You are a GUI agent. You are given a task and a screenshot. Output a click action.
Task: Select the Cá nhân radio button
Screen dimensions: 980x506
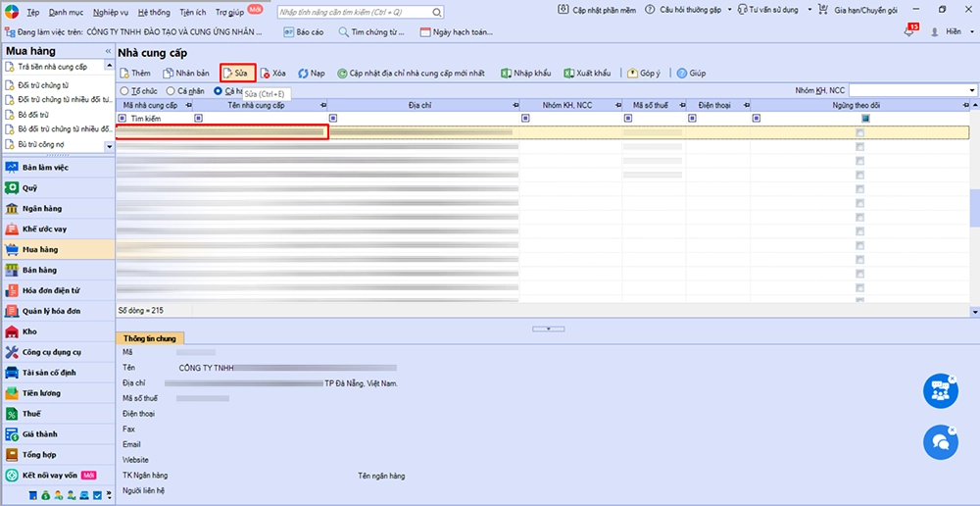point(171,91)
